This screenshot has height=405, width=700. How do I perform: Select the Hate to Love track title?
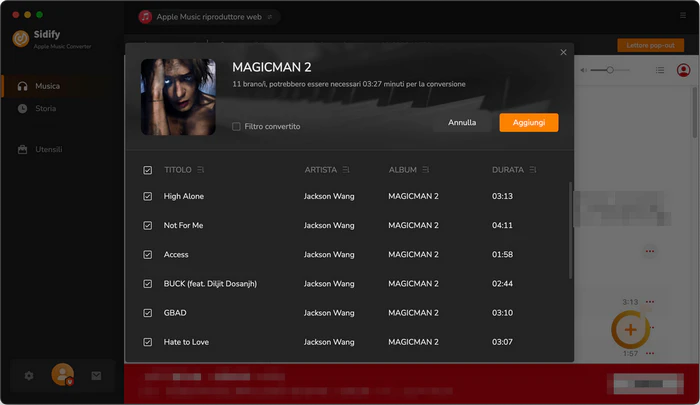[186, 342]
